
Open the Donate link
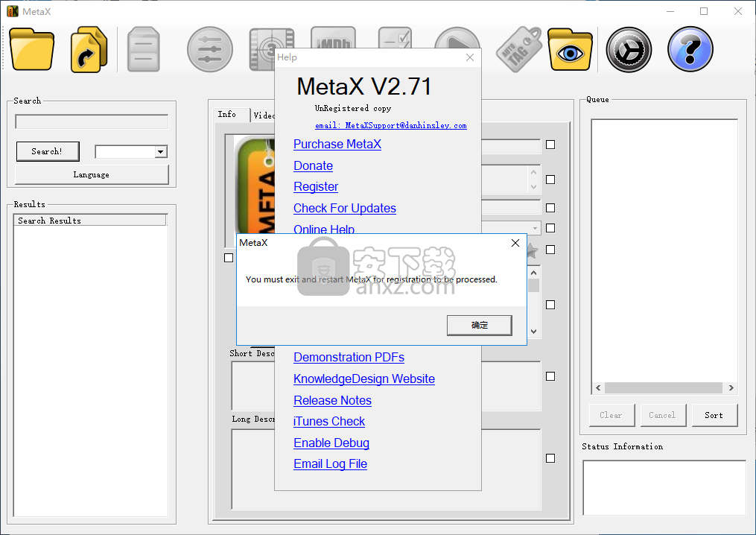point(314,166)
